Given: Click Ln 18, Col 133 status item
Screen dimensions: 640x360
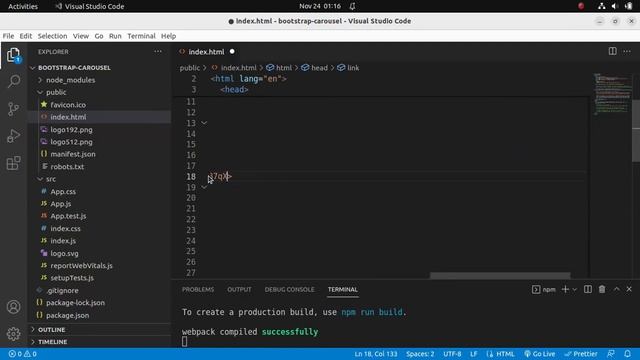Looking at the screenshot, I should [376, 354].
